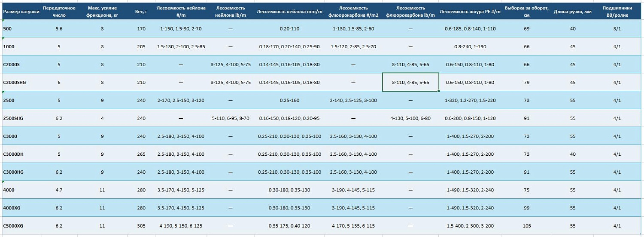Click gear ratio cell 4.7
The height and width of the screenshot is (237, 644).
pos(59,190)
